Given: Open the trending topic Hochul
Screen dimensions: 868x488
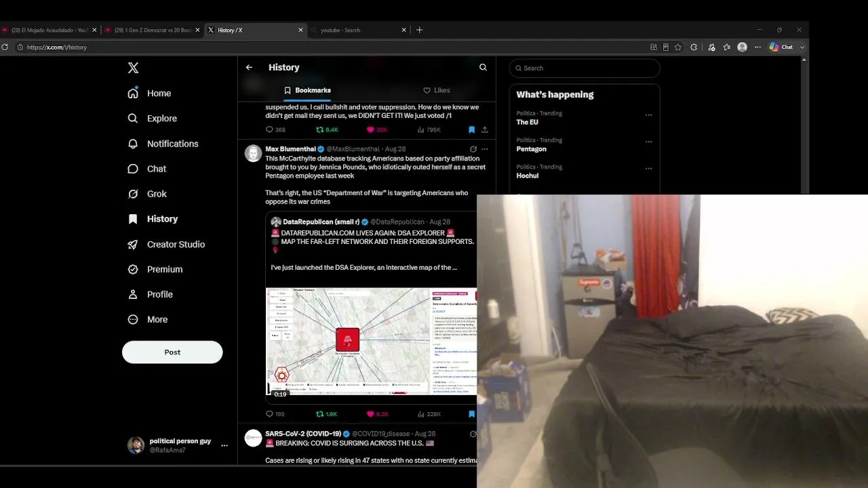Looking at the screenshot, I should [x=528, y=176].
